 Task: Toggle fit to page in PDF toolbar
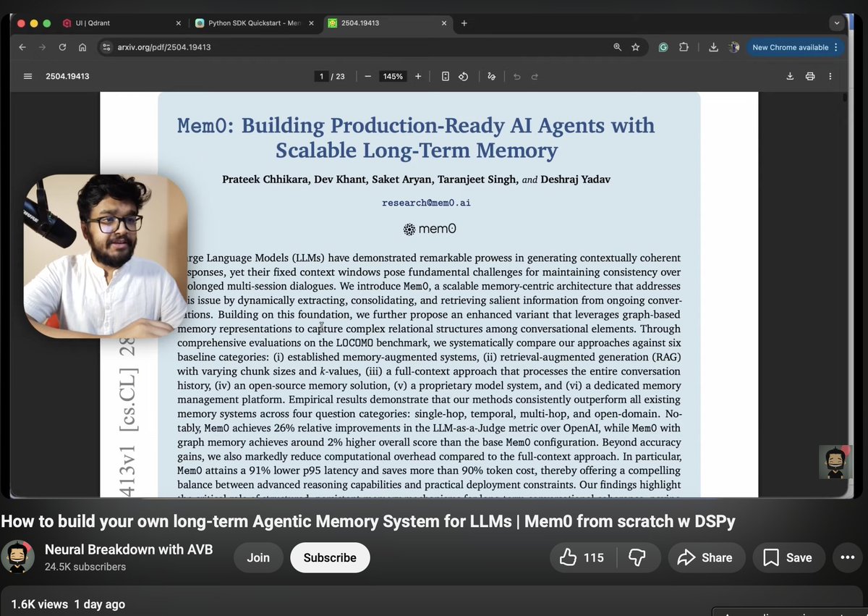[x=446, y=76]
